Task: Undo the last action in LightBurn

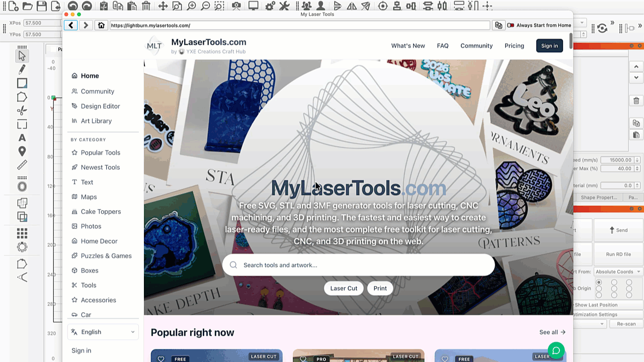Action: point(73,6)
